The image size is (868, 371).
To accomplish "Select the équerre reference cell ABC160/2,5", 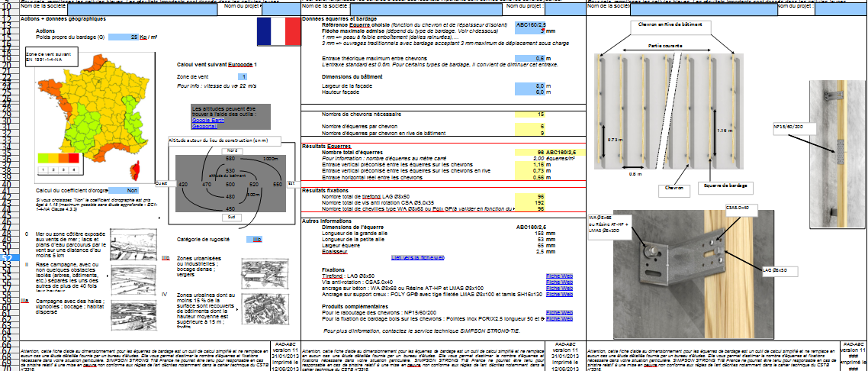I will tap(530, 25).
